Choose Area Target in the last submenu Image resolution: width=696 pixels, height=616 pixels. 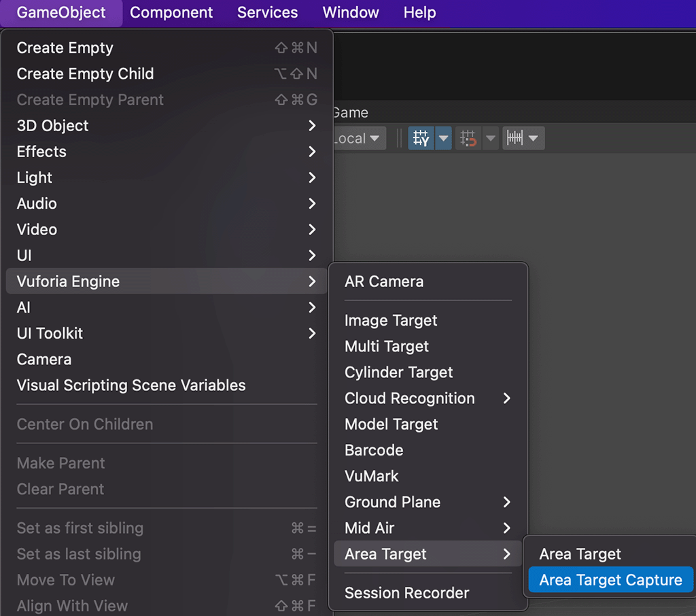[611, 554]
